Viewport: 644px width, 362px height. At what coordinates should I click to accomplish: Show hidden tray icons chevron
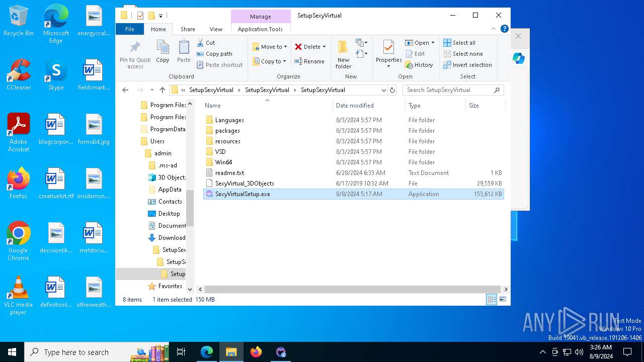tap(542, 352)
